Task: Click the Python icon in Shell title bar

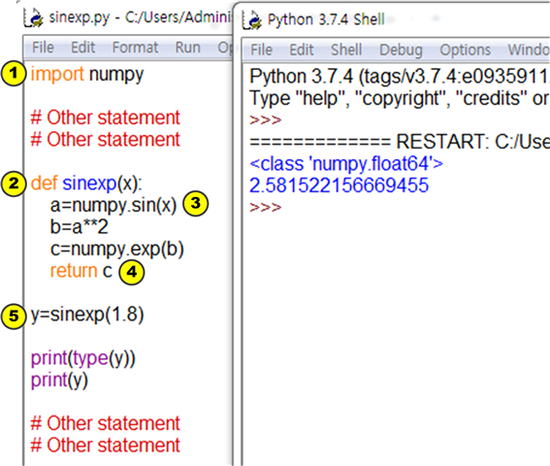Action: click(x=252, y=20)
